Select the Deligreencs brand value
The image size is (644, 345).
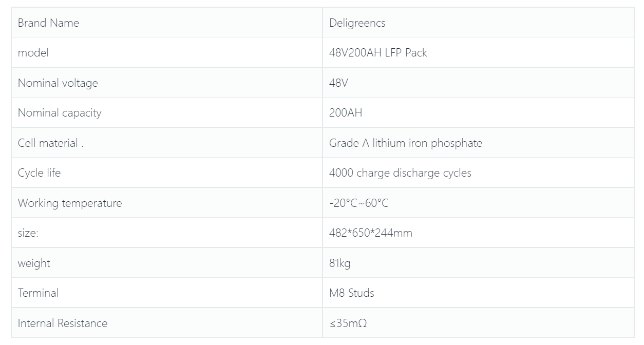tap(357, 23)
